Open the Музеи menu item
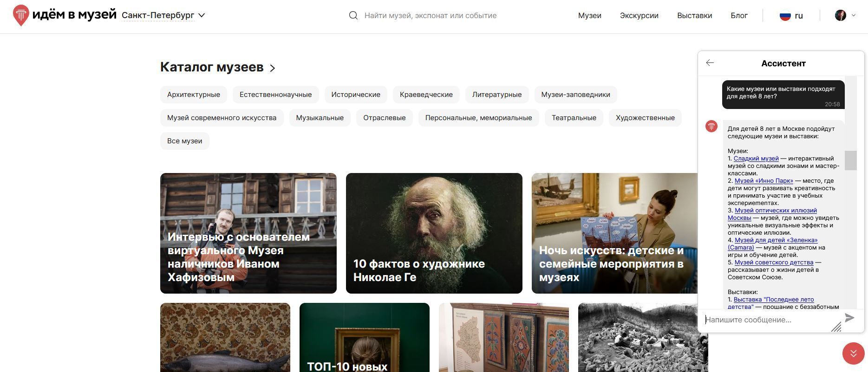The image size is (868, 372). [x=589, y=15]
